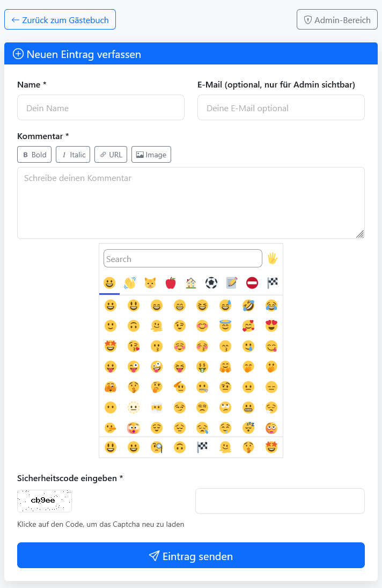Choose the grimacing face emoji
Viewport: 382px width, 588px height.
point(248,408)
